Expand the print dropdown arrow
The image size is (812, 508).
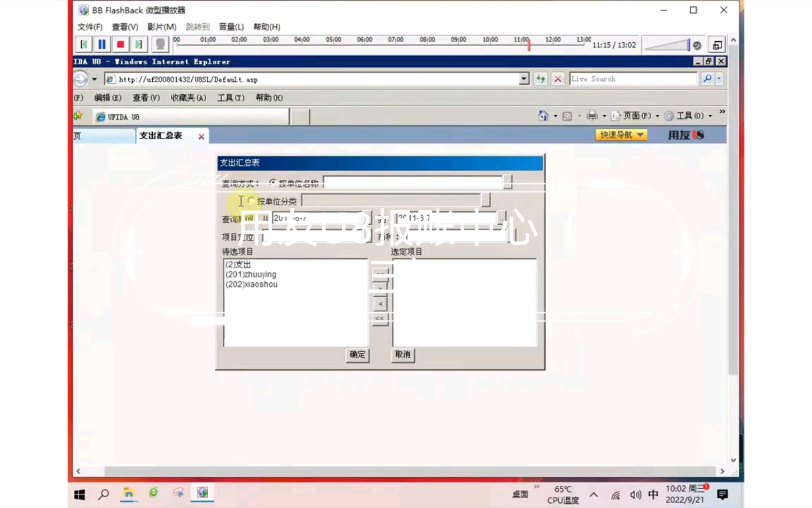pos(604,116)
